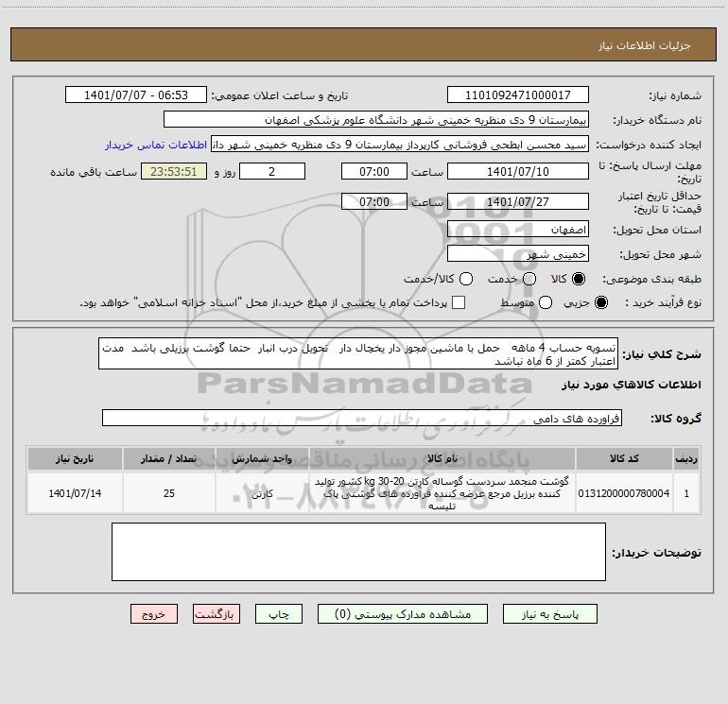Click the جزئیات اطلاعات نیاز header title
Viewport: 728px width, 704px height.
pos(645,45)
